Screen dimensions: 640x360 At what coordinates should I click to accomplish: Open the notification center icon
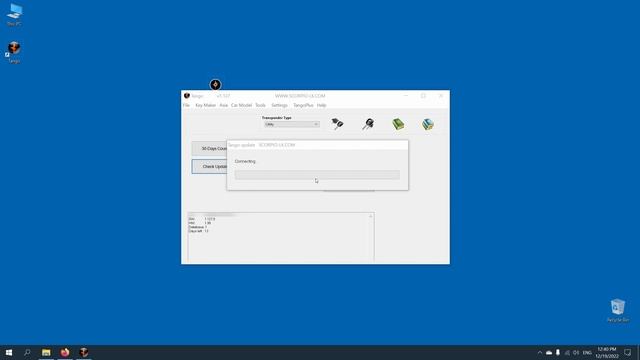coord(627,353)
